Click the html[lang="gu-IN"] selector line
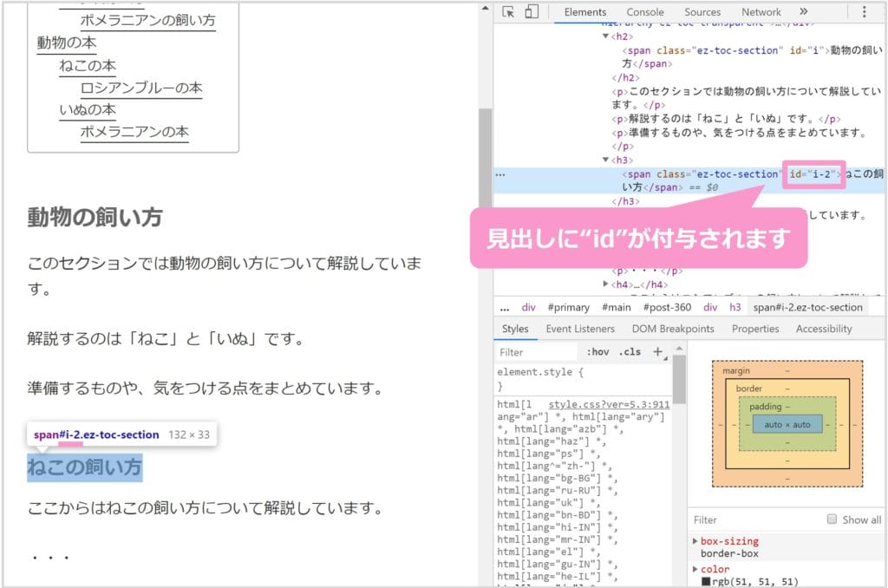Screen dimensions: 888x588 [x=558, y=565]
